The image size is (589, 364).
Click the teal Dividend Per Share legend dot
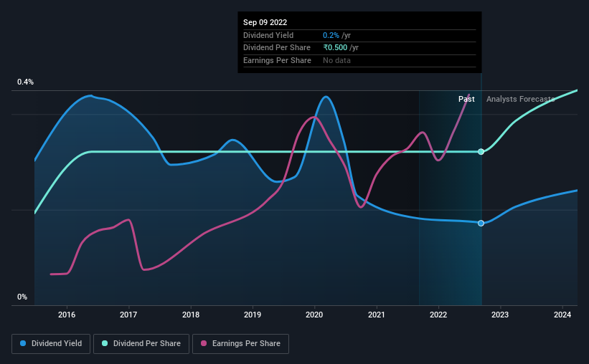click(x=105, y=343)
